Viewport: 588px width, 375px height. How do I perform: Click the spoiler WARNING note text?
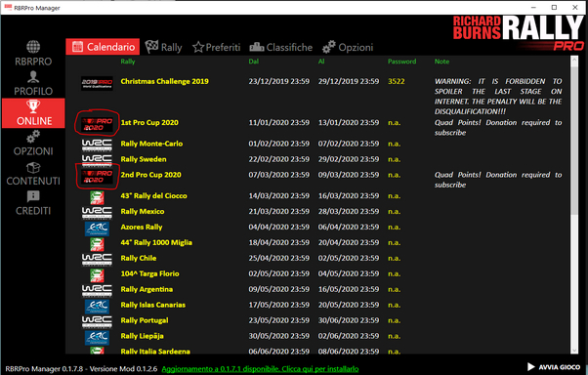(498, 97)
